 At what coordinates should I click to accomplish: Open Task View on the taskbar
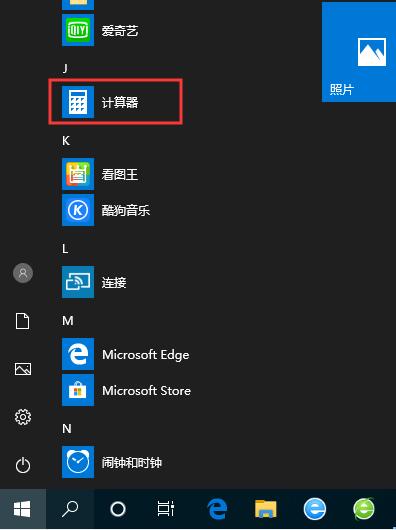click(166, 509)
